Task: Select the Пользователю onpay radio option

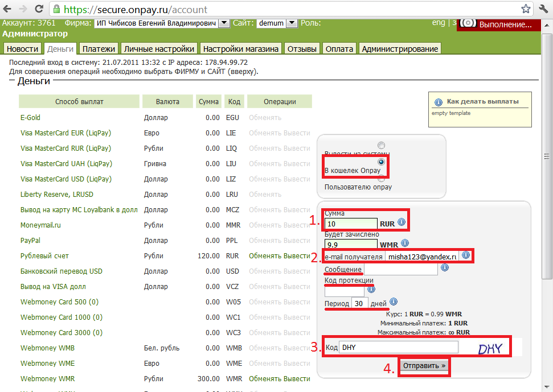Action: (x=381, y=179)
